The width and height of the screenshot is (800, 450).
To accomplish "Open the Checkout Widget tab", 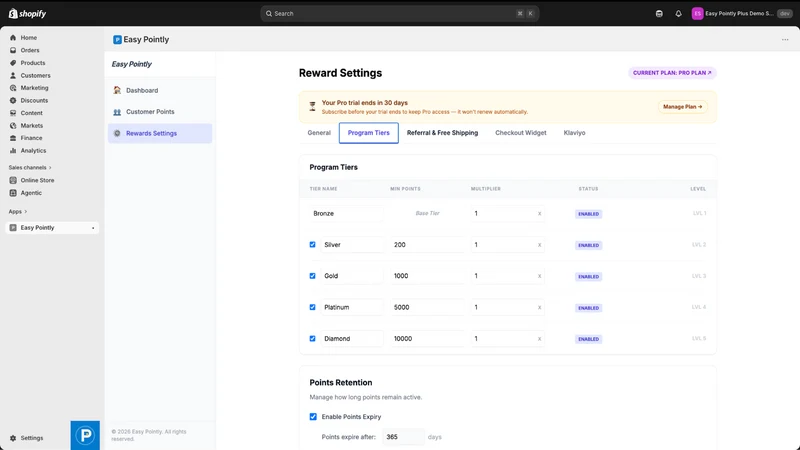I will point(520,133).
